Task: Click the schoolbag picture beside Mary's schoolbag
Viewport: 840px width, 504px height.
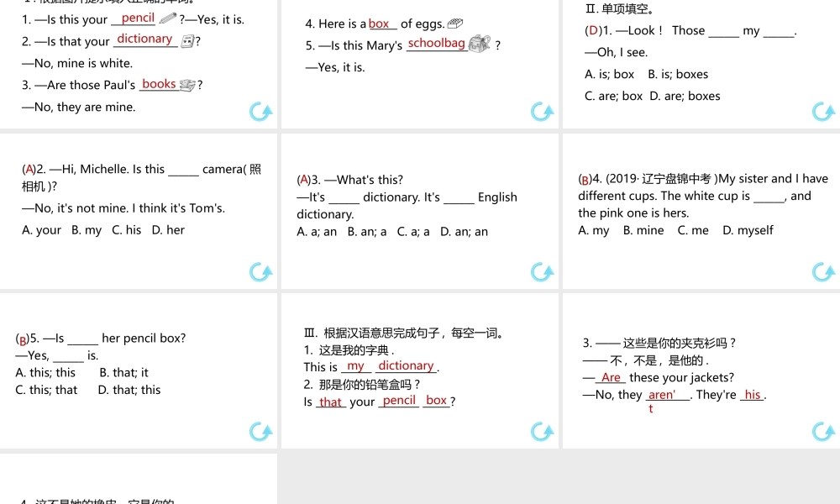Action: coord(480,44)
